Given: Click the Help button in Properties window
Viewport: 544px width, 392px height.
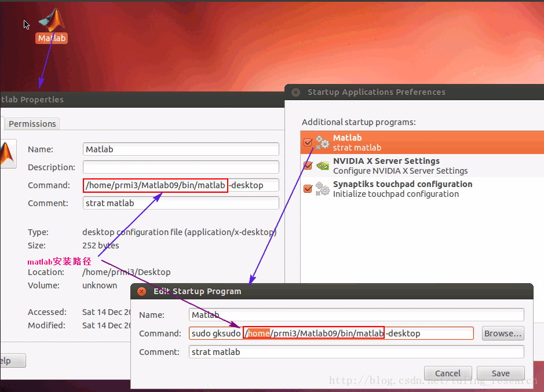Looking at the screenshot, I should pos(13,361).
